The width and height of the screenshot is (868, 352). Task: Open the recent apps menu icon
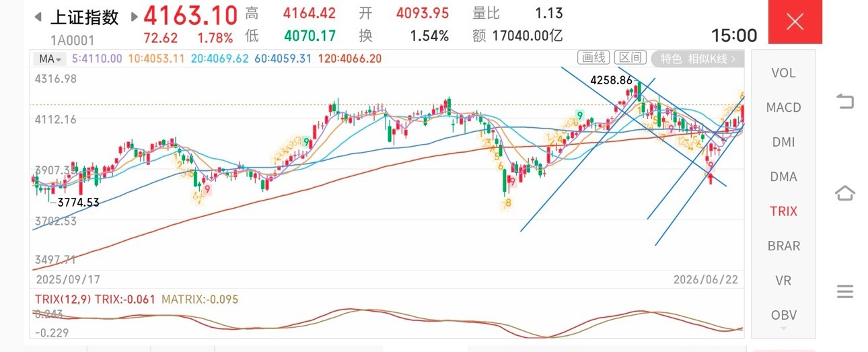[x=844, y=292]
